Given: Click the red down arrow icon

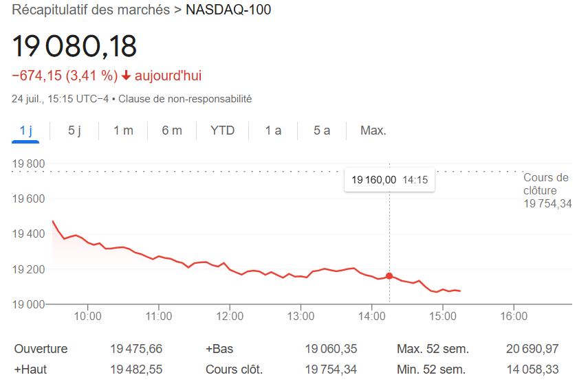Looking at the screenshot, I should pyautogui.click(x=126, y=76).
